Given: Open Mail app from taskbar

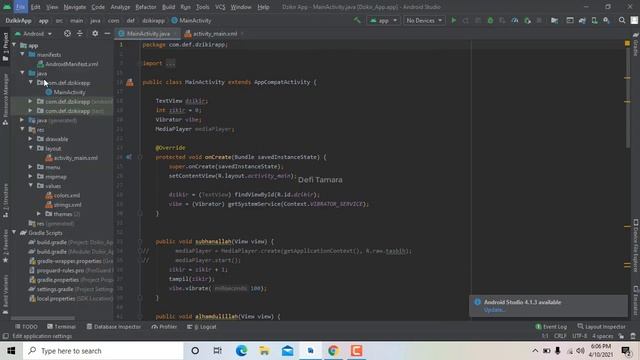Looking at the screenshot, I should tap(287, 351).
